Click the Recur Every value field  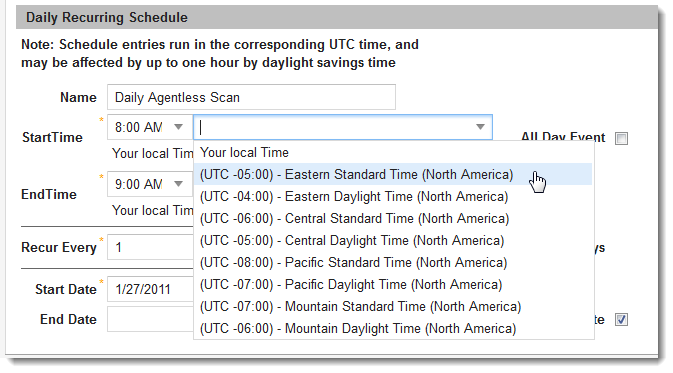point(150,247)
